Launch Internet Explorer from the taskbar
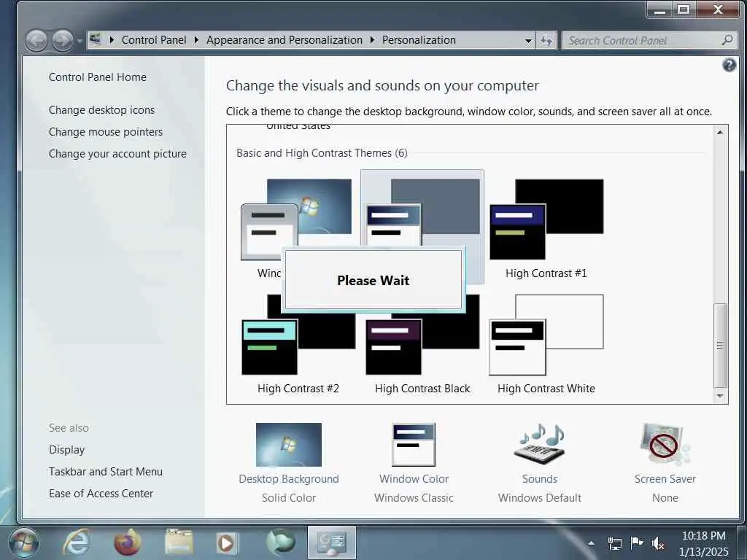This screenshot has height=560, width=747. click(x=76, y=542)
